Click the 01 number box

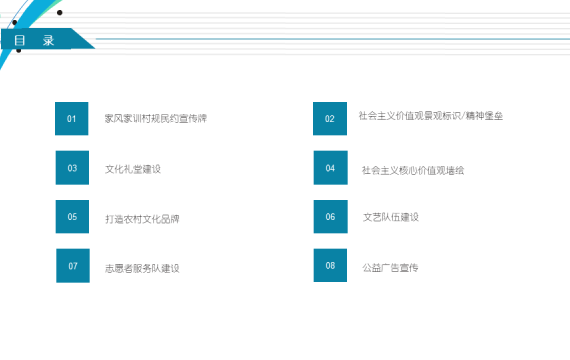point(72,119)
